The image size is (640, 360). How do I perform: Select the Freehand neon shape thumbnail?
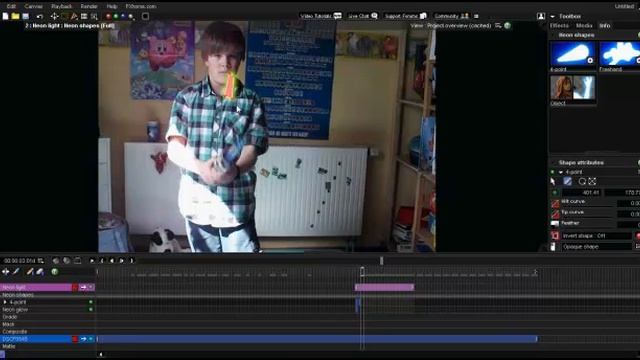[620, 54]
